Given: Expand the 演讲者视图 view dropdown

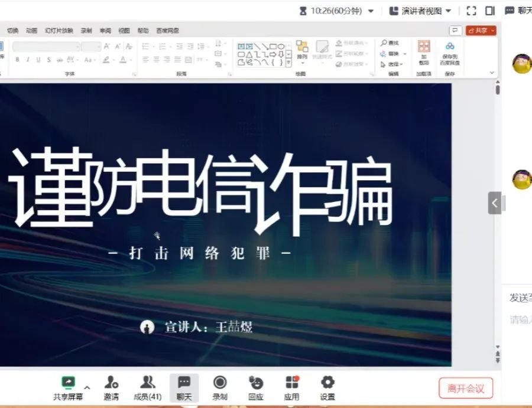Looking at the screenshot, I should (420, 11).
